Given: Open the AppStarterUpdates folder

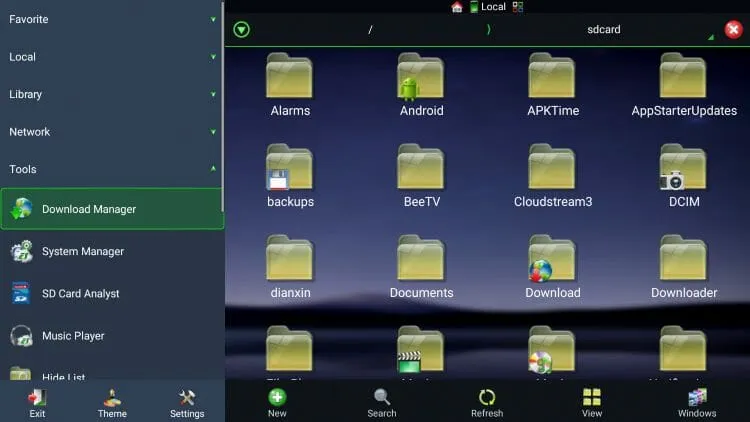Looking at the screenshot, I should pos(684,85).
